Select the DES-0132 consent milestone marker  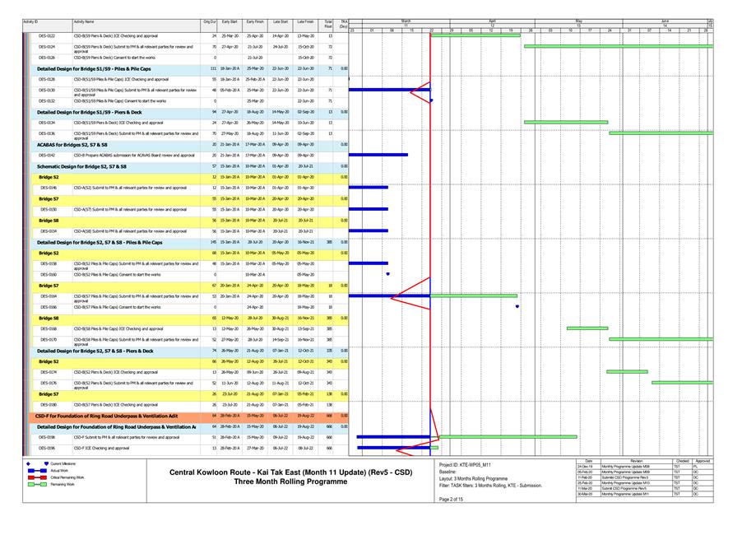(431, 100)
